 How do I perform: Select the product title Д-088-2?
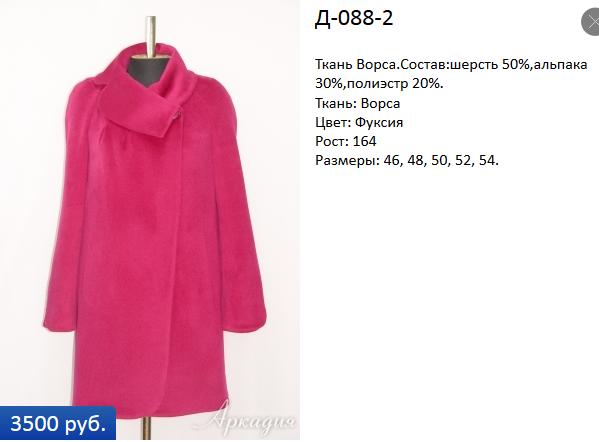[x=354, y=18]
